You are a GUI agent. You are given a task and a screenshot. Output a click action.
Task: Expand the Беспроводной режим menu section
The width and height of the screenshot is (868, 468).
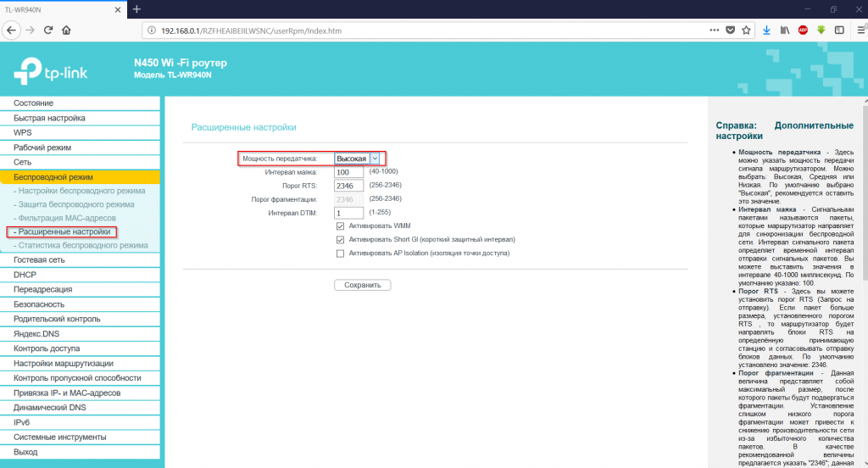(x=80, y=177)
